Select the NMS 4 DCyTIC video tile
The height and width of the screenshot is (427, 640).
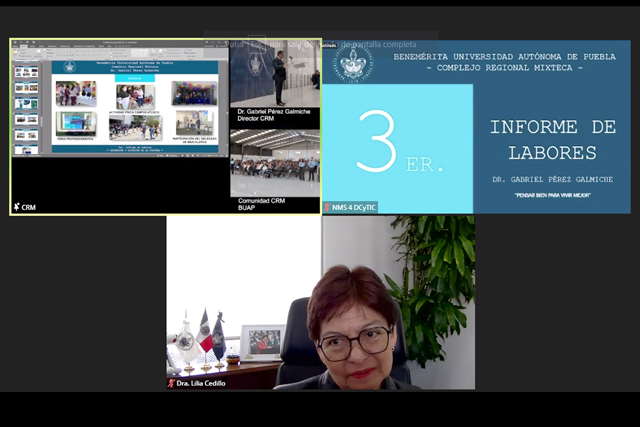[476, 127]
